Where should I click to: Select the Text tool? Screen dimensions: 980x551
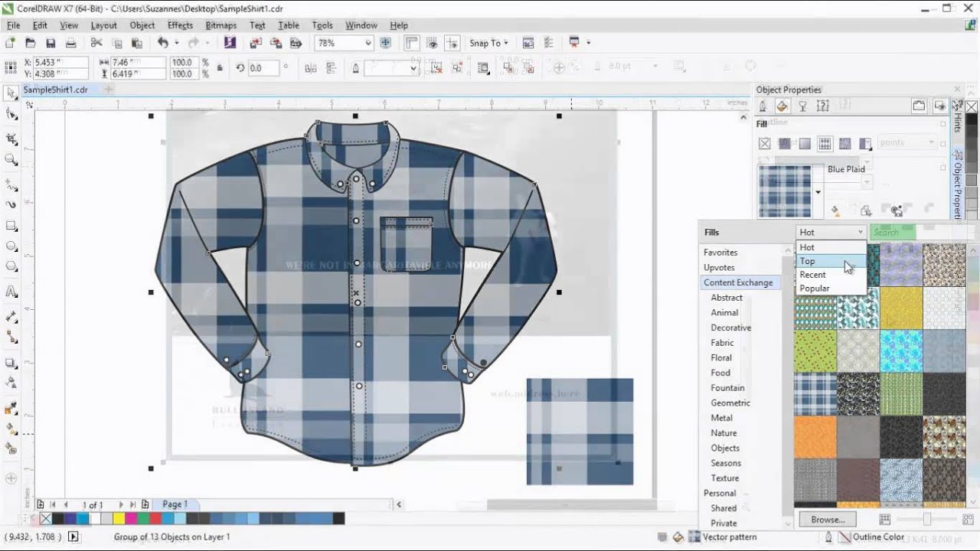click(11, 292)
